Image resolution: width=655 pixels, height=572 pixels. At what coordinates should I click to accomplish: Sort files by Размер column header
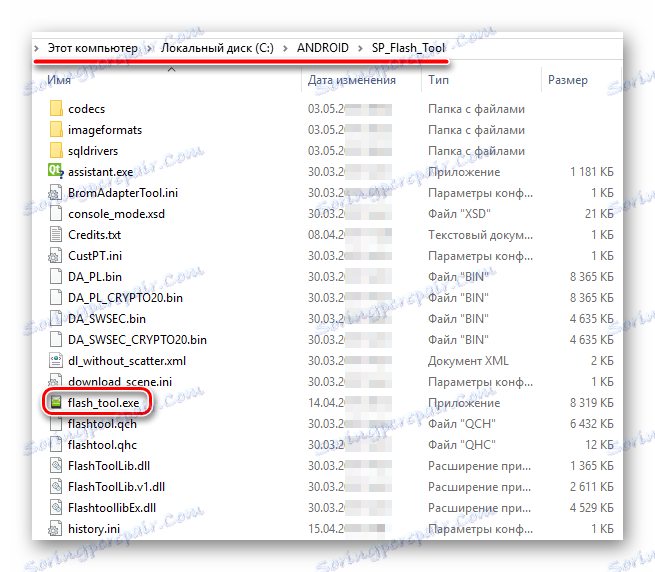click(x=568, y=79)
